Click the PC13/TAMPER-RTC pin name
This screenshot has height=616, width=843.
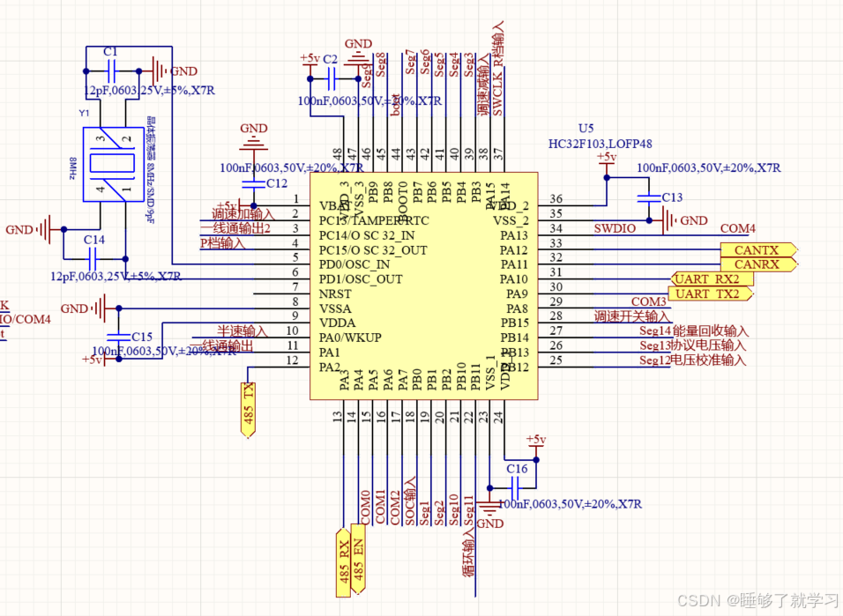tap(374, 220)
